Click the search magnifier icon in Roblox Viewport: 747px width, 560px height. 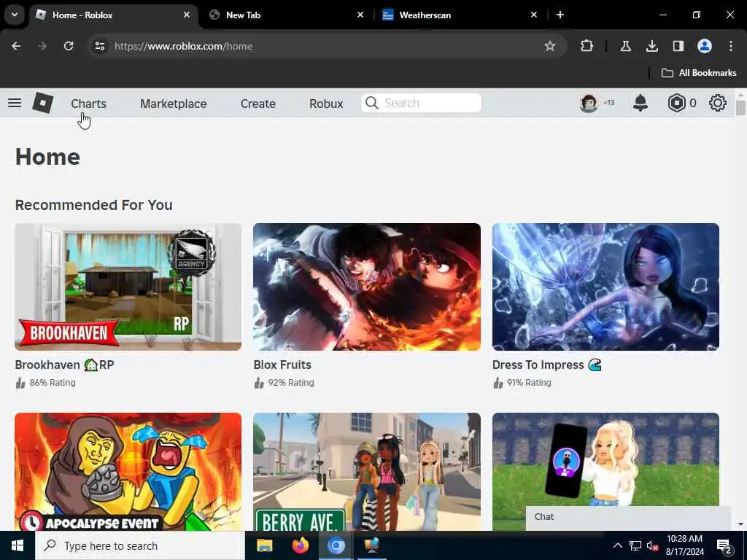pos(372,103)
